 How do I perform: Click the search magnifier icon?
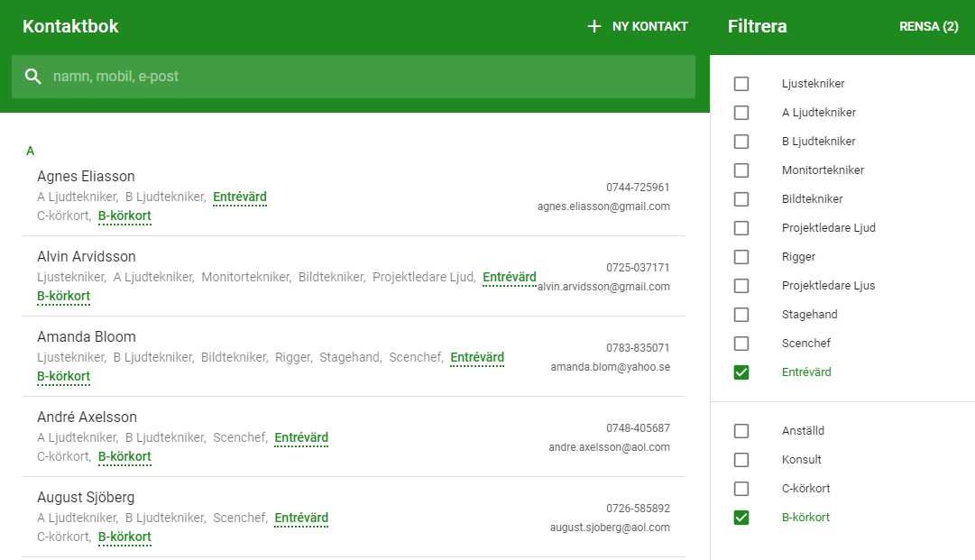(x=33, y=77)
